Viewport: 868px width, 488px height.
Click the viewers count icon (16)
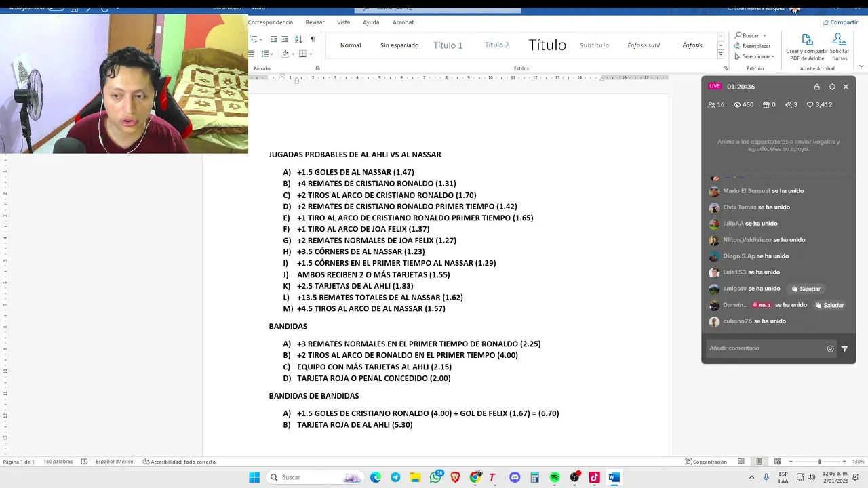point(711,105)
